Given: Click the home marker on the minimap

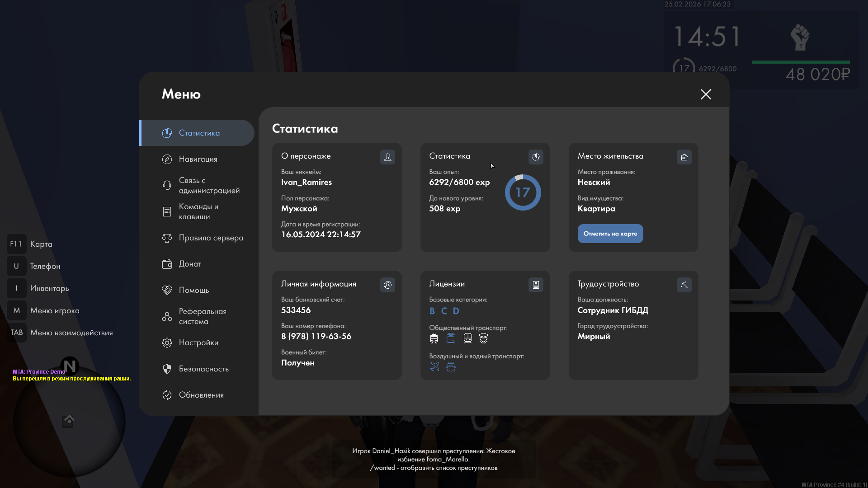Looking at the screenshot, I should [69, 420].
